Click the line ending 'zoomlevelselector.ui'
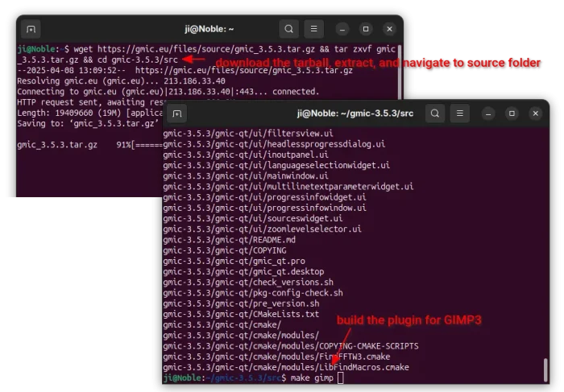Image resolution: width=564 pixels, height=392 pixels. click(x=262, y=229)
